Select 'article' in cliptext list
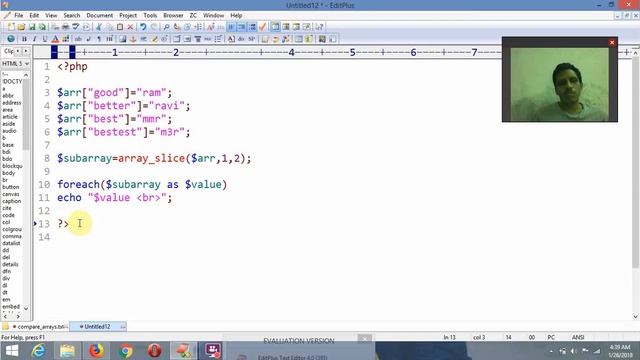Viewport: 640px width, 360px height. pos(10,117)
